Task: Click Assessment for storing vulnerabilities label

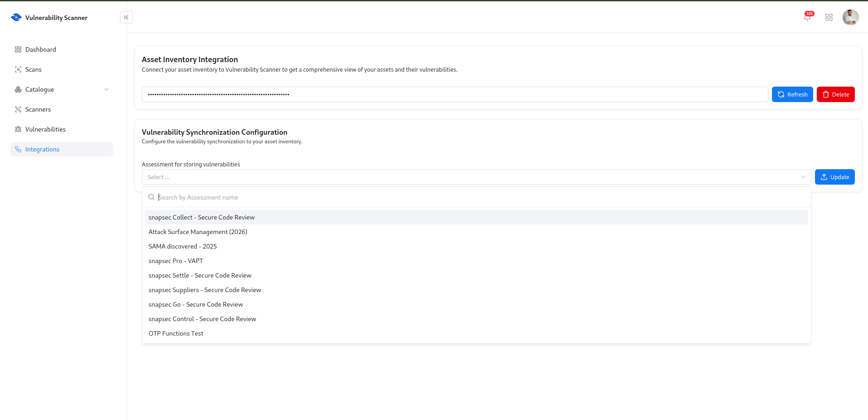Action: coord(191,164)
